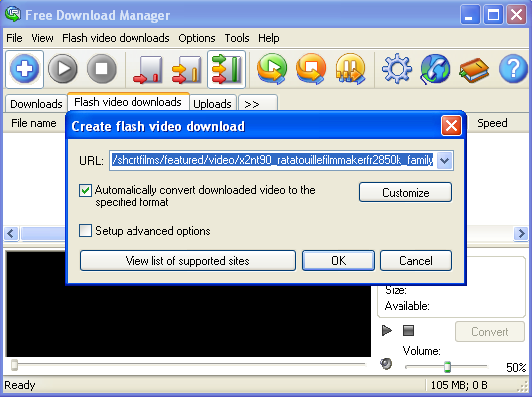The image size is (532, 397).
Task: Stop downloads with the gray stop icon
Action: coord(101,69)
